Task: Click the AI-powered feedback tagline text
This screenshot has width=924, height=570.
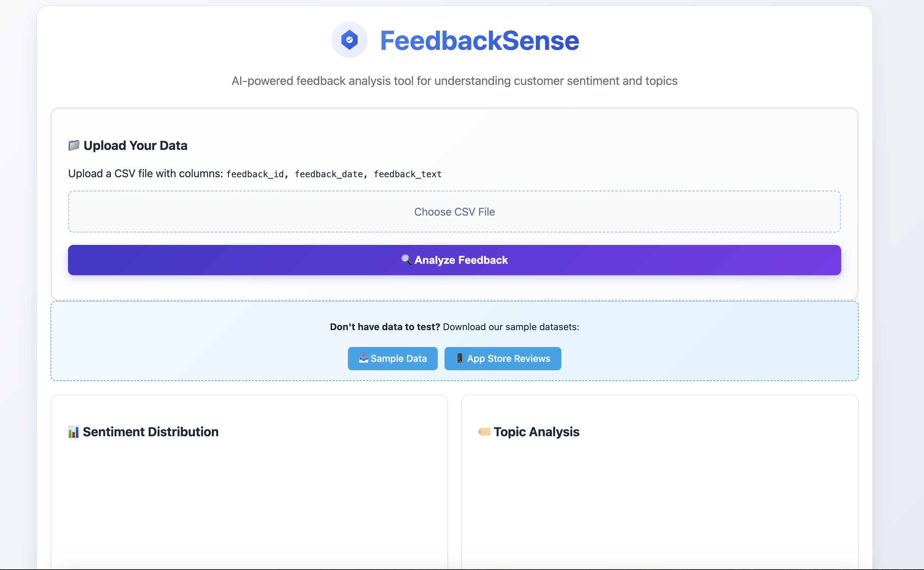Action: 454,80
